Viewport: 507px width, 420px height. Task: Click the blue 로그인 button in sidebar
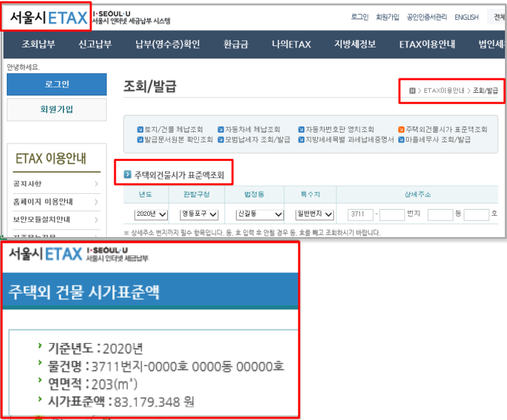56,85
